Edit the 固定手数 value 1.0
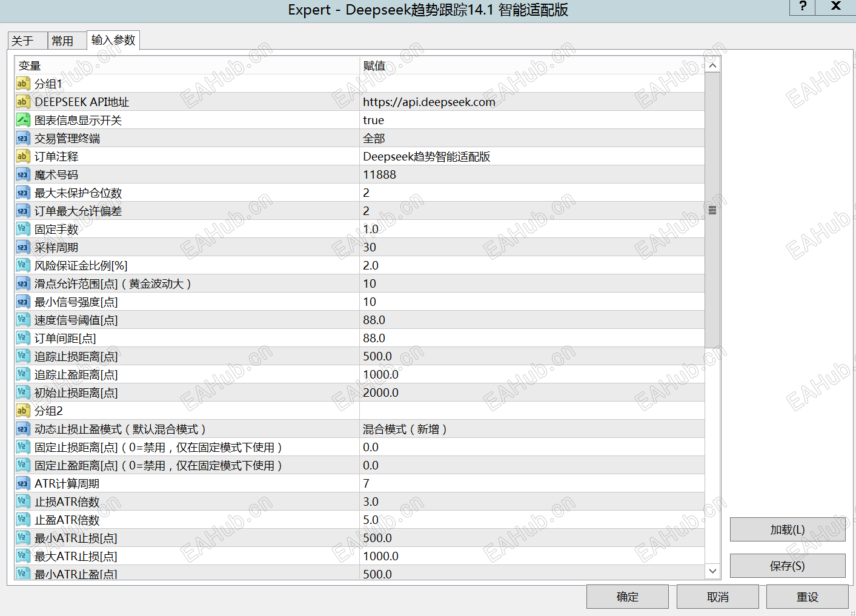This screenshot has height=616, width=856. (532, 229)
